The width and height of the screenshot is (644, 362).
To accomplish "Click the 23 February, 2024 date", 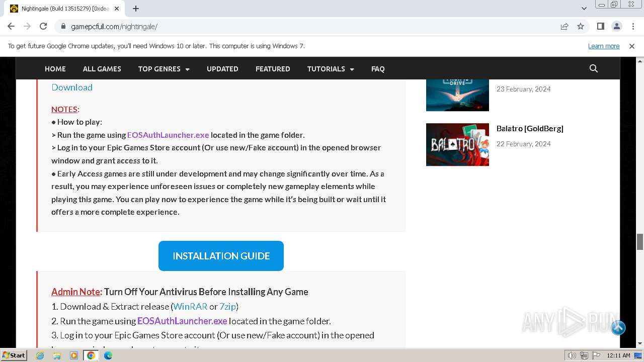I will pos(524,89).
